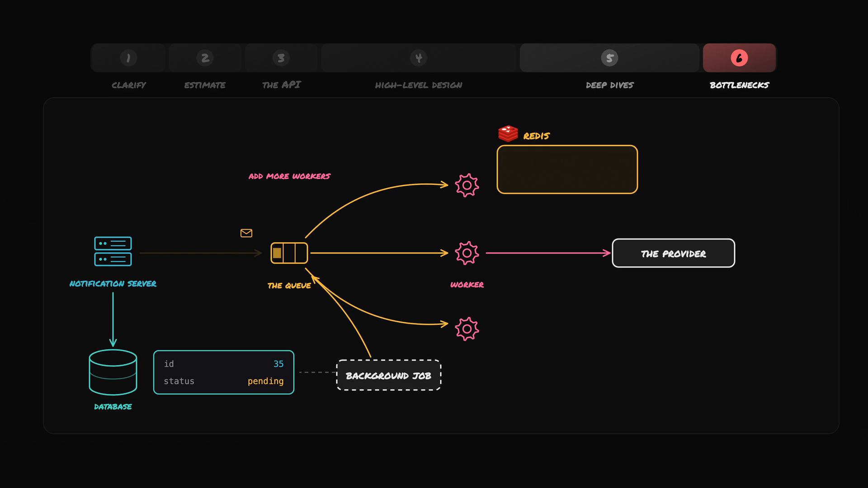Click the 'Estimate' step label

pyautogui.click(x=205, y=85)
